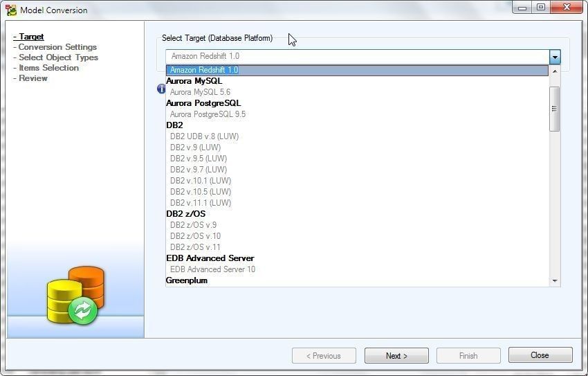
Task: Click the list scrollbar down arrow
Action: [555, 280]
